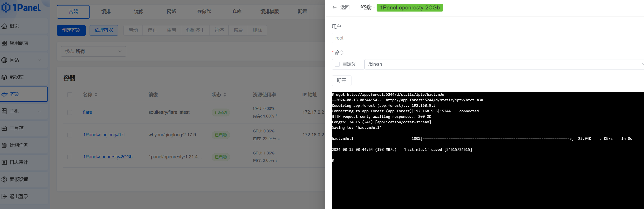644x209 pixels.
Task: Click the back arrow next to 返回
Action: coord(334,7)
